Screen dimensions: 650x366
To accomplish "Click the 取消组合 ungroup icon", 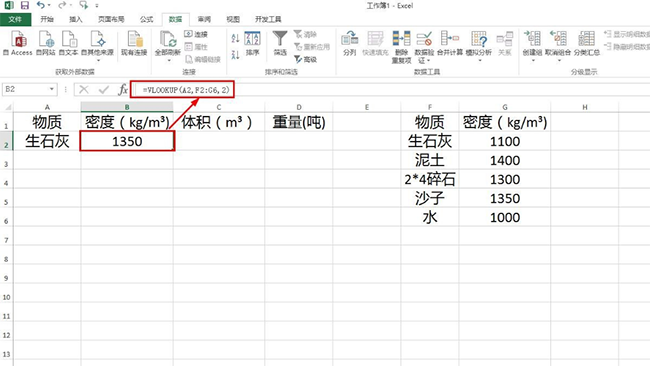I will 558,40.
